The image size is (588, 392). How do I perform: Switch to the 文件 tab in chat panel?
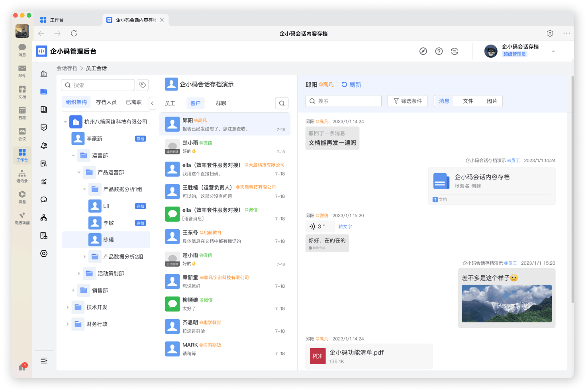pyautogui.click(x=468, y=101)
